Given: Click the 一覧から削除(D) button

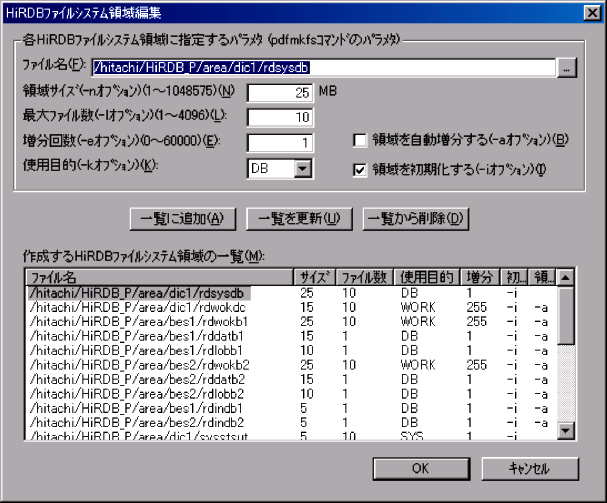Looking at the screenshot, I should (x=416, y=219).
